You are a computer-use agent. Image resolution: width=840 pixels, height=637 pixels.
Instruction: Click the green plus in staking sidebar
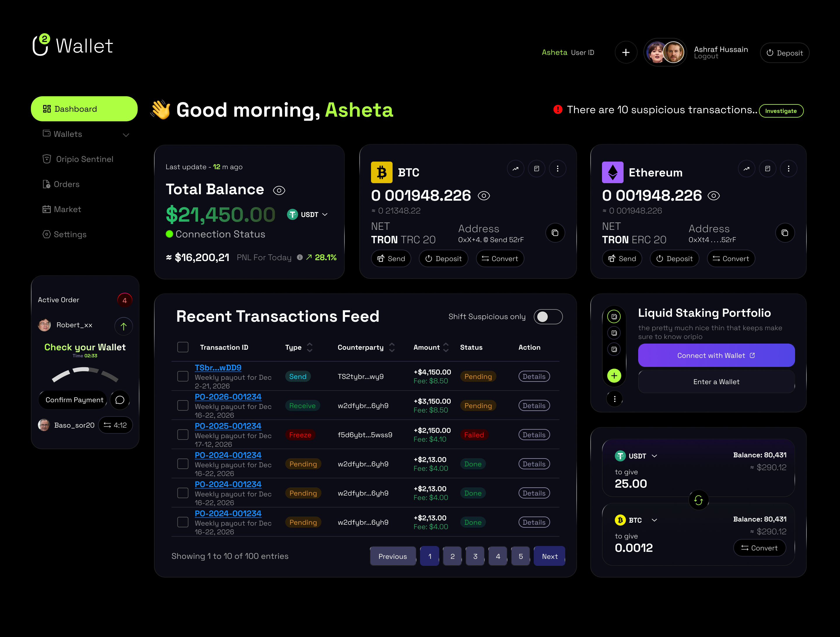pos(614,376)
